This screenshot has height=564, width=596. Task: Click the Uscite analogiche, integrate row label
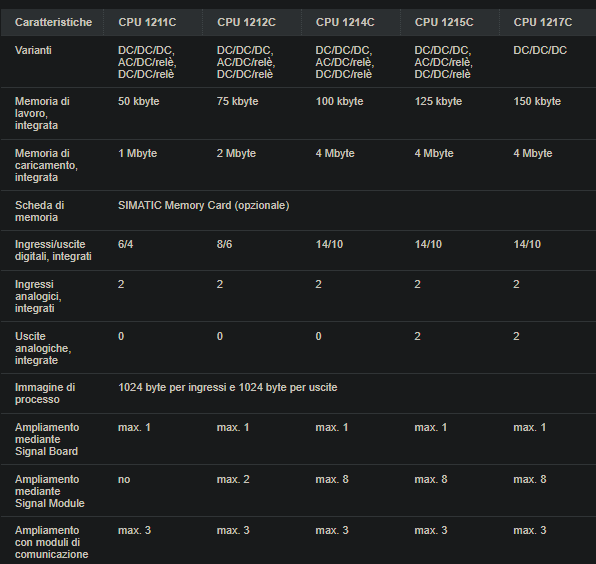coord(43,348)
